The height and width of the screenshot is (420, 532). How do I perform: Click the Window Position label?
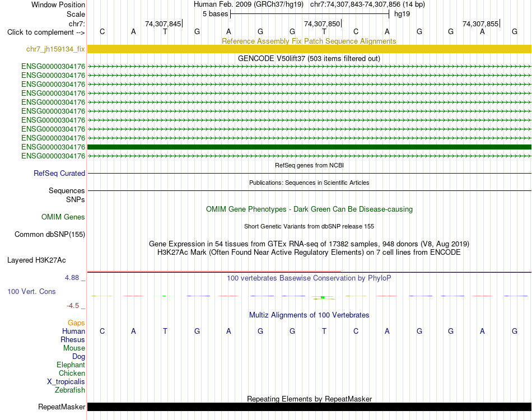click(x=58, y=4)
